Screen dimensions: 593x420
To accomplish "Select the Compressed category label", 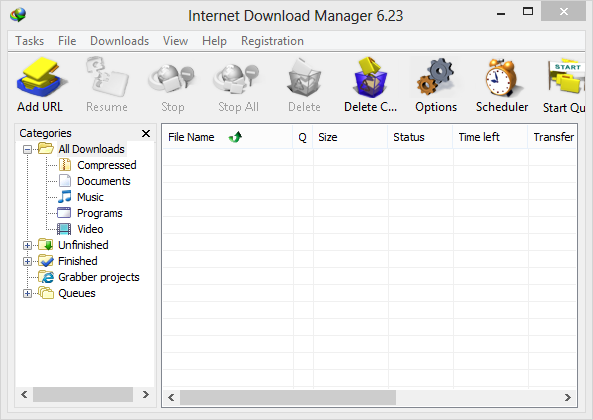I will point(107,165).
